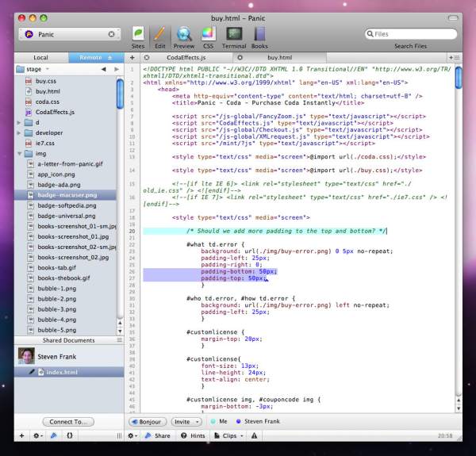Click the Share button
Image resolution: width=476 pixels, height=456 pixels.
(157, 436)
